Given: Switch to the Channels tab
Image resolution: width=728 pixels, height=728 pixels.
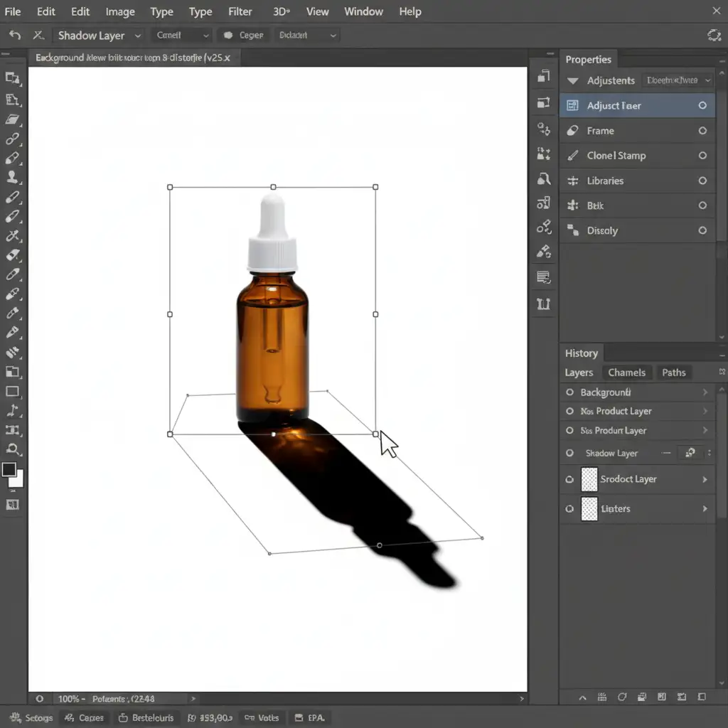Looking at the screenshot, I should 626,373.
